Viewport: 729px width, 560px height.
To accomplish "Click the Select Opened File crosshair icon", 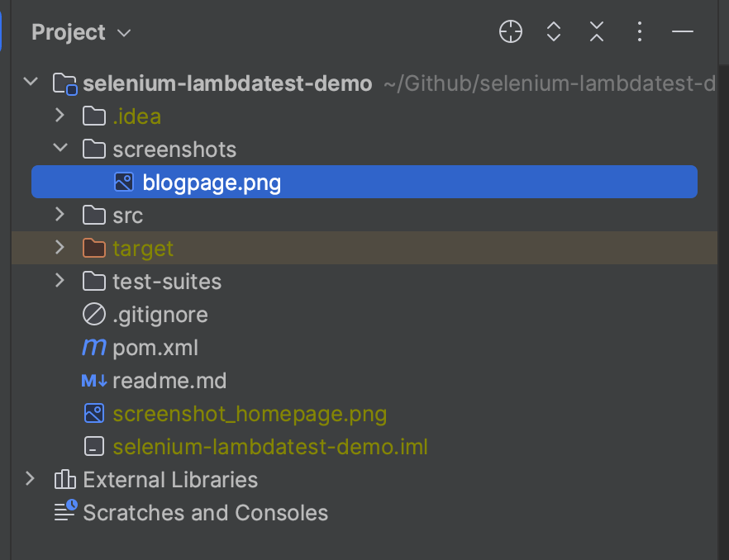I will click(510, 31).
